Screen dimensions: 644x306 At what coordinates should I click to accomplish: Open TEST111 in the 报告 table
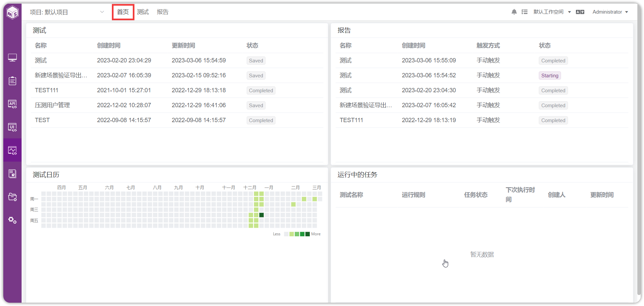(x=482, y=120)
